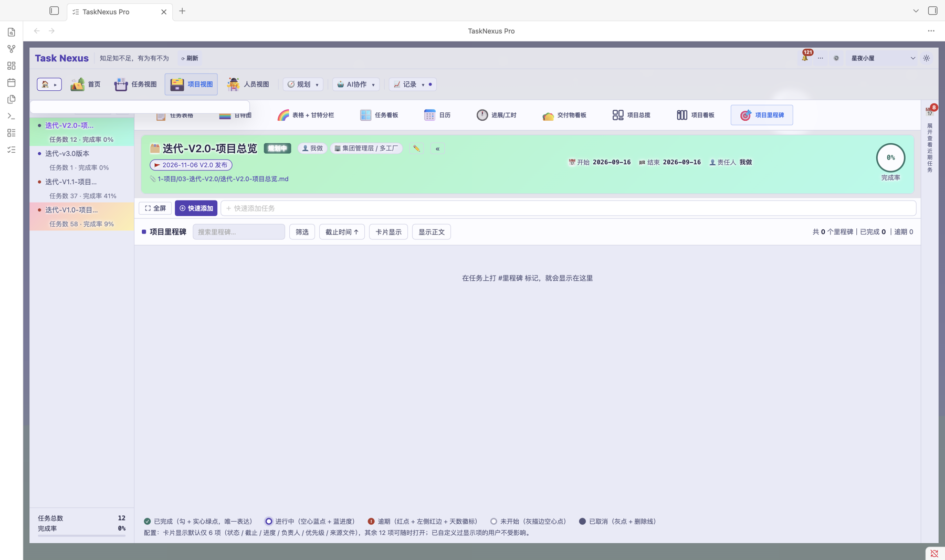Image resolution: width=945 pixels, height=560 pixels.
Task: Open the gear settings icon in header
Action: 836,58
